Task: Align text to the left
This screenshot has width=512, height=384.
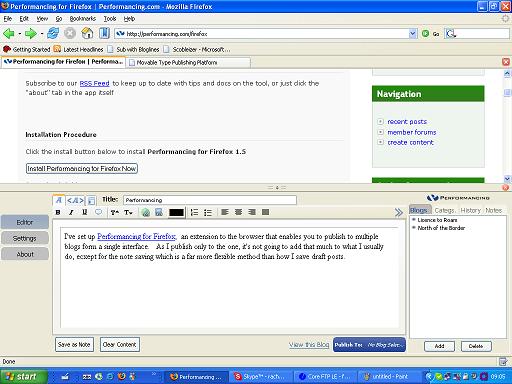Action: tap(225, 212)
